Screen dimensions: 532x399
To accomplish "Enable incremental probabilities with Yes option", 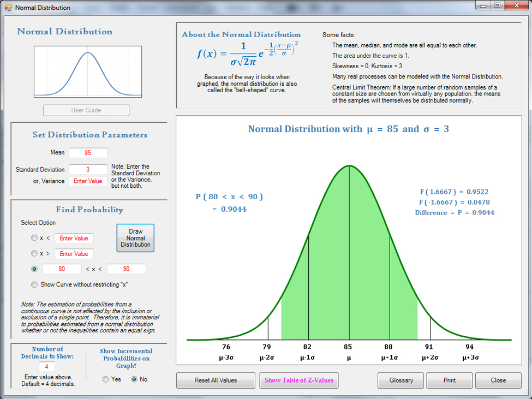I will pos(105,379).
